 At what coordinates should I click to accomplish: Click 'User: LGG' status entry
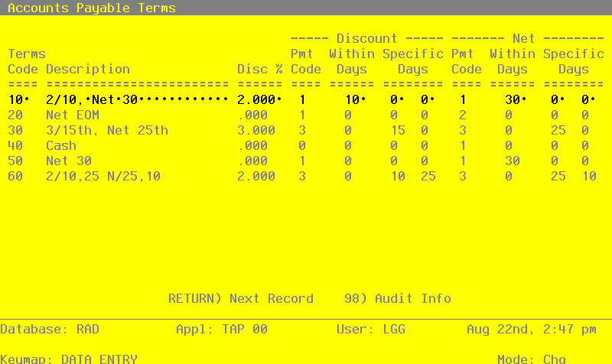[x=371, y=330]
